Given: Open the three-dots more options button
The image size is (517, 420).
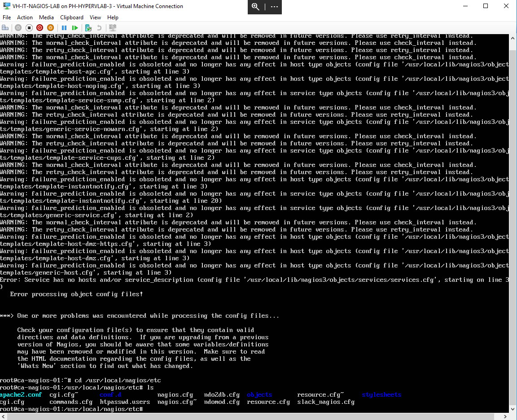Looking at the screenshot, I should pos(274,7).
